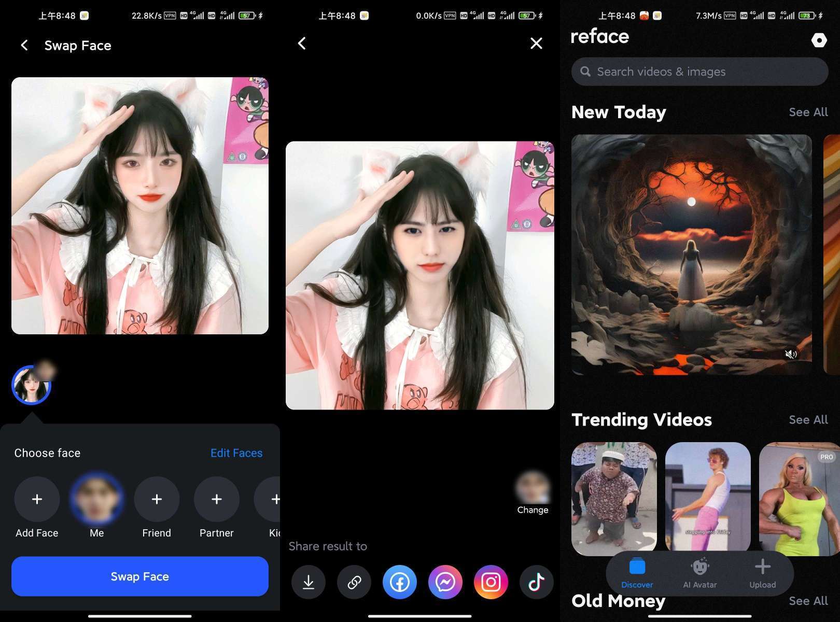See All in Old Money section
The height and width of the screenshot is (622, 840).
click(x=808, y=601)
